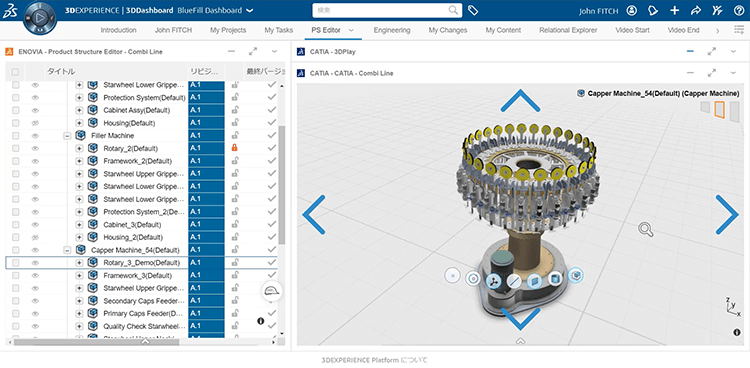Select the axis system filter icon
The height and width of the screenshot is (368, 750).
click(x=494, y=281)
